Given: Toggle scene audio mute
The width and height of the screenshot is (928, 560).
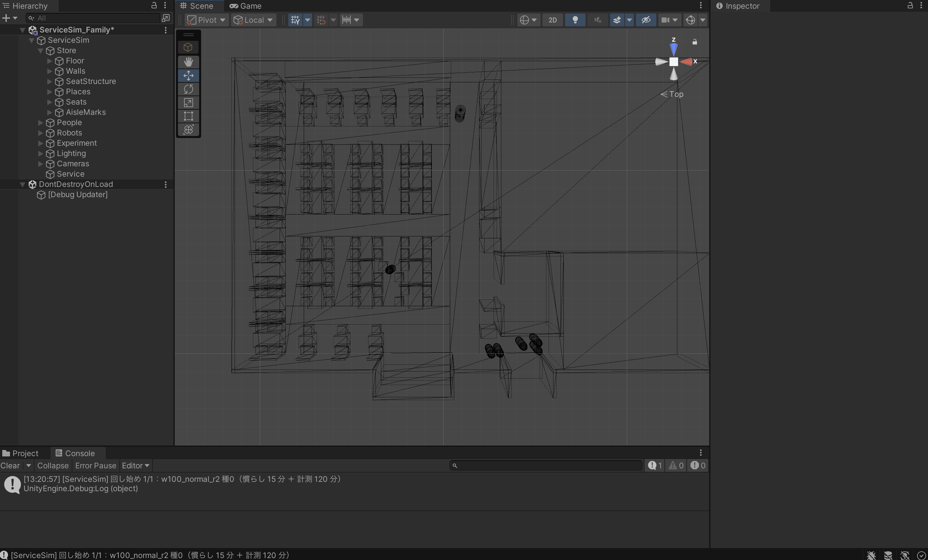Looking at the screenshot, I should tap(598, 20).
